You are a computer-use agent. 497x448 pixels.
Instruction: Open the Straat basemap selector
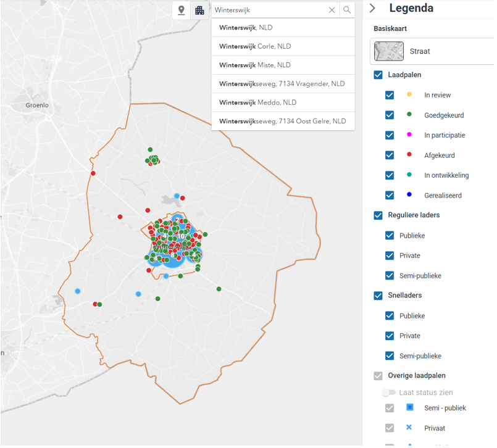tap(432, 52)
